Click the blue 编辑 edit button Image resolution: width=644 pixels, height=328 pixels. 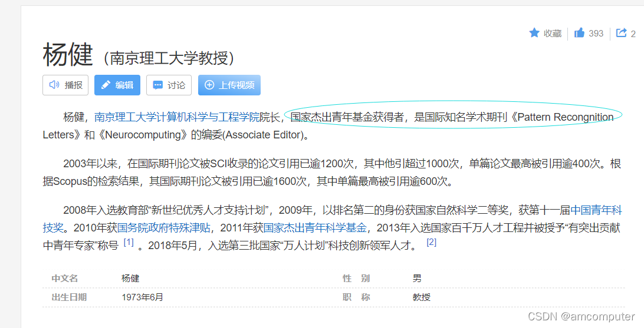coord(117,85)
